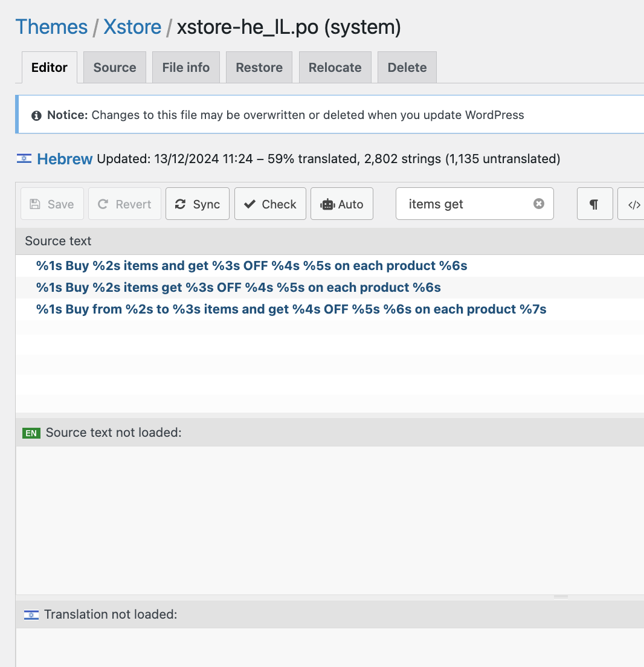Click the flag icon in Translation header

click(x=31, y=614)
